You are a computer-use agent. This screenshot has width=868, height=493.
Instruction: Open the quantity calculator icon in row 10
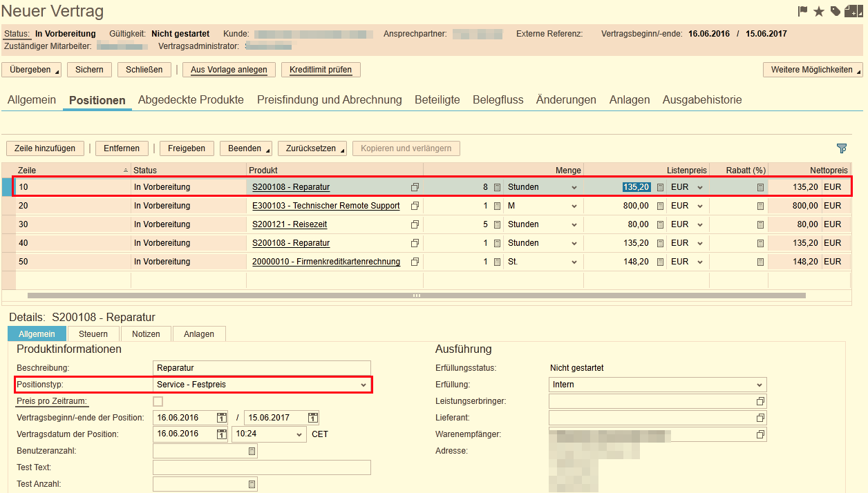click(x=497, y=187)
